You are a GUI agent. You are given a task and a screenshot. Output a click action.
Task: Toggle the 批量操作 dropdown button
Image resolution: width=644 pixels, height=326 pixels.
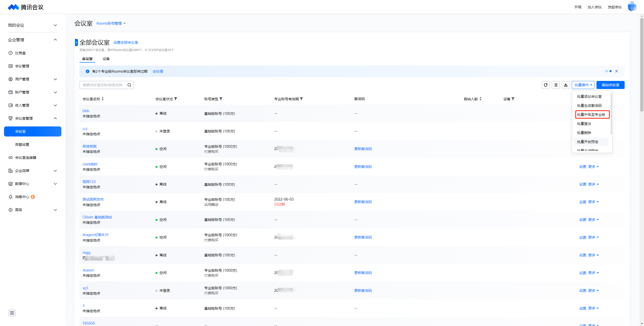583,85
